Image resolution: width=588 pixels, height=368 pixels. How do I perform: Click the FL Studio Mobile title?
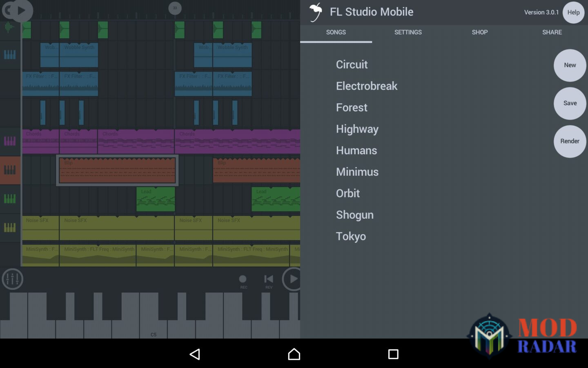click(372, 12)
